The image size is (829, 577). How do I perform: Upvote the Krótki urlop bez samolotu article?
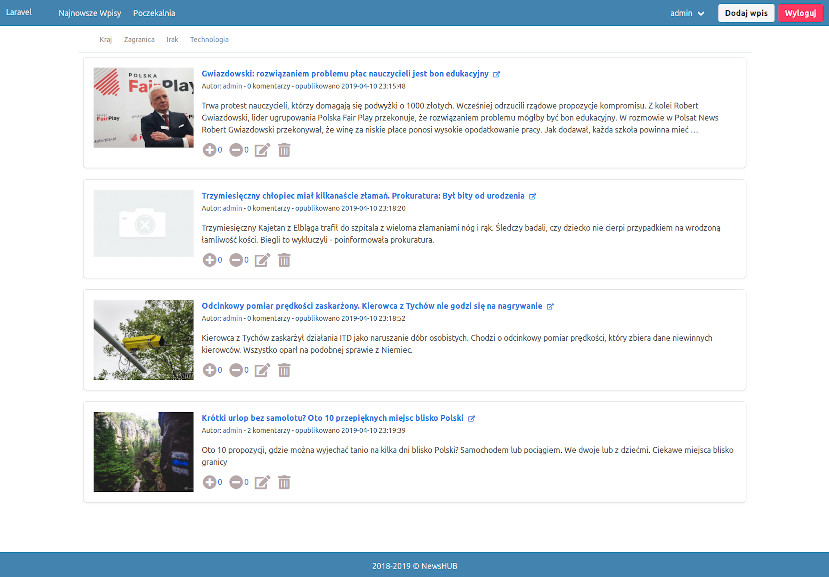209,482
